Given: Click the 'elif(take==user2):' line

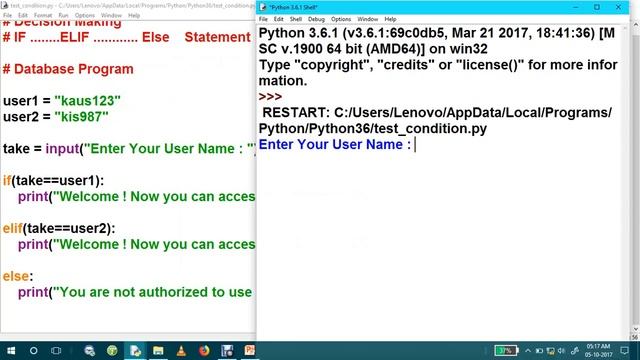Looking at the screenshot, I should [59, 228].
